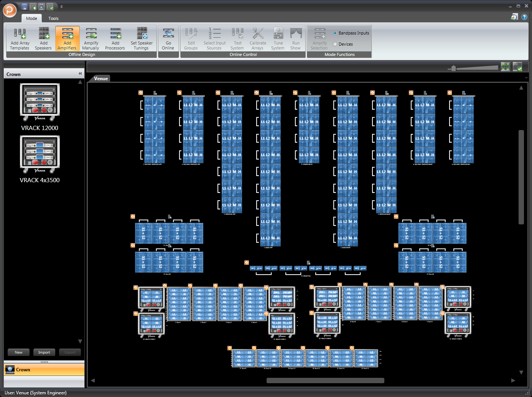The width and height of the screenshot is (532, 397).
Task: Select the Run Show icon
Action: tap(296, 38)
